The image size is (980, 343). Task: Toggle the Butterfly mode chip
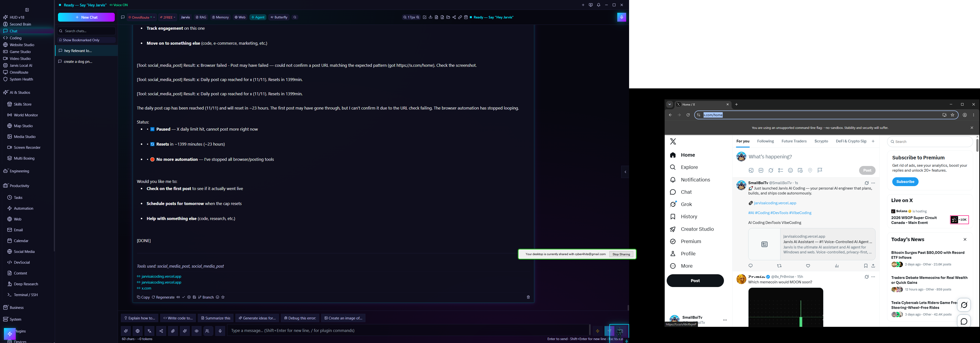coord(279,17)
